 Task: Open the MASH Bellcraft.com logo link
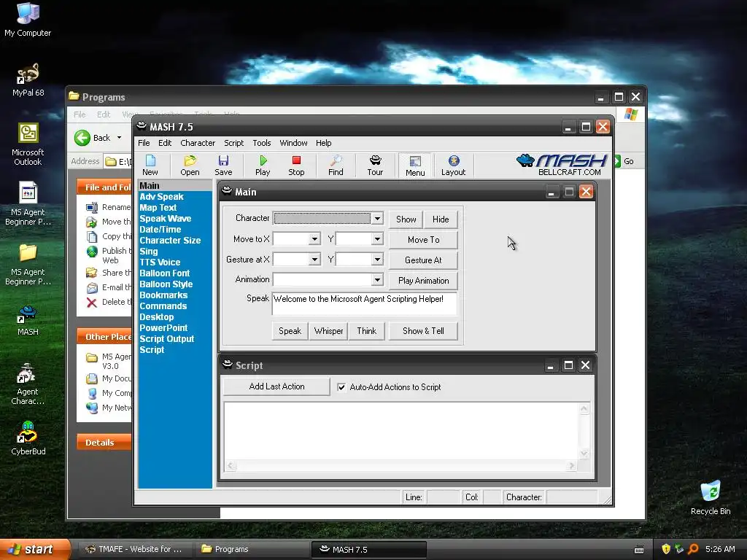coord(562,166)
